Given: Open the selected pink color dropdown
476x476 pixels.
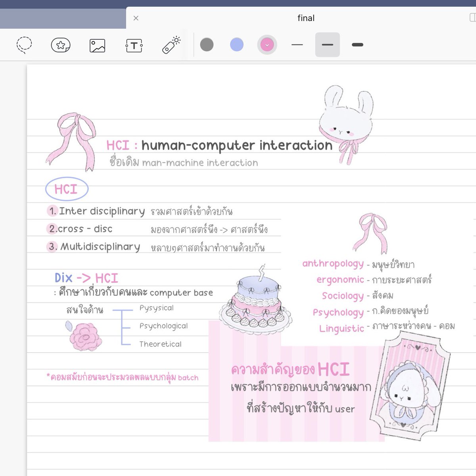Looking at the screenshot, I should click(267, 45).
